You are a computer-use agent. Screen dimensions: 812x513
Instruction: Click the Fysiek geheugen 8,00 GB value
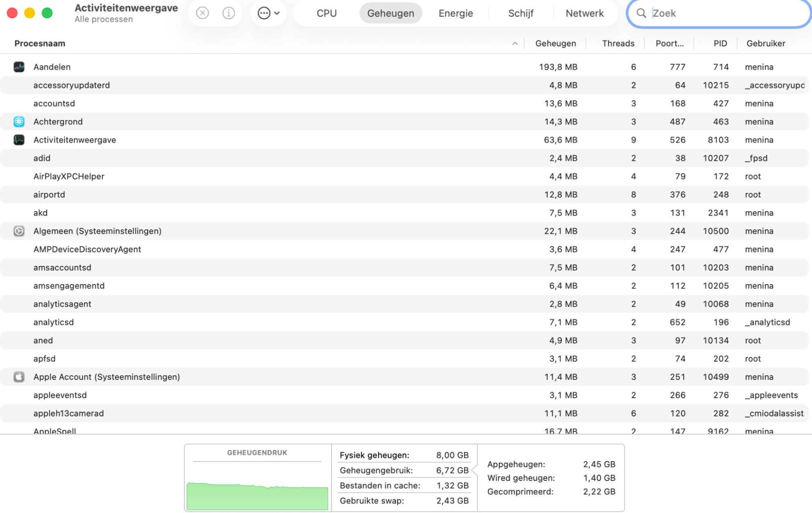[x=453, y=455]
